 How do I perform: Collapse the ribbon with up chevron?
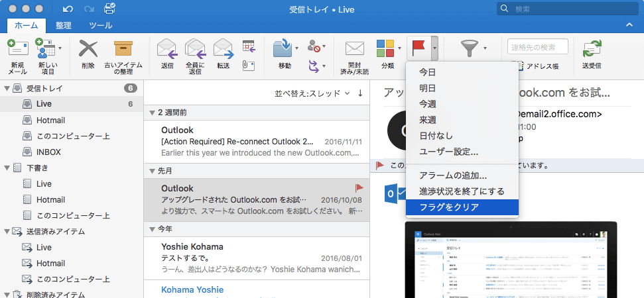point(629,25)
